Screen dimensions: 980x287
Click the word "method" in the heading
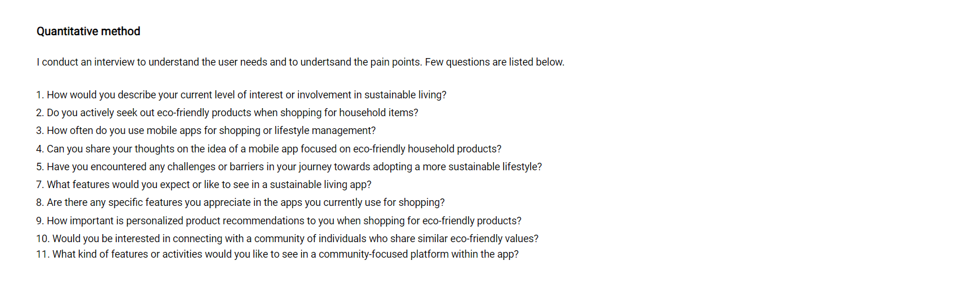pos(120,32)
